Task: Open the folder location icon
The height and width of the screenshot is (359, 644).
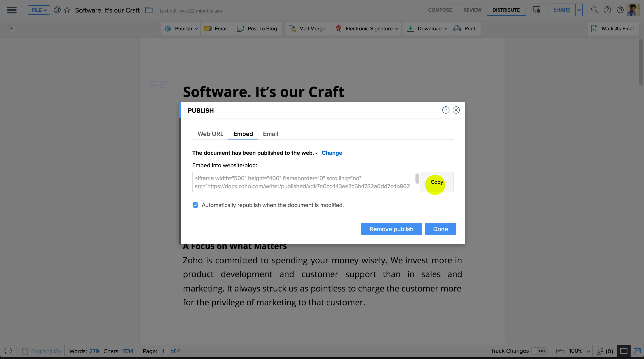Action: pyautogui.click(x=149, y=10)
